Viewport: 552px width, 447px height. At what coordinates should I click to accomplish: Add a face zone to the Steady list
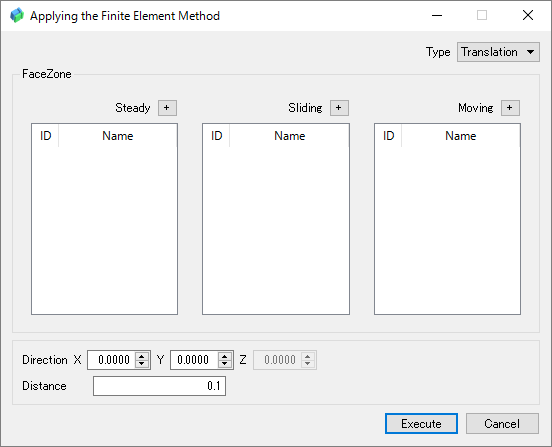tap(167, 108)
